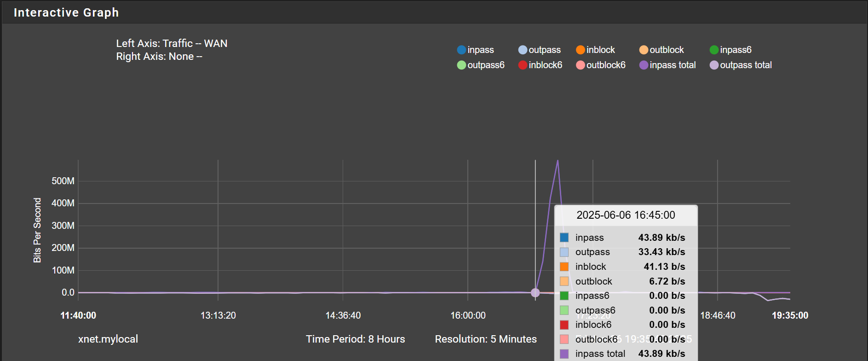Click the tooltip timestamp 2025-06-06 16:45:00
The height and width of the screenshot is (361, 868).
[626, 215]
